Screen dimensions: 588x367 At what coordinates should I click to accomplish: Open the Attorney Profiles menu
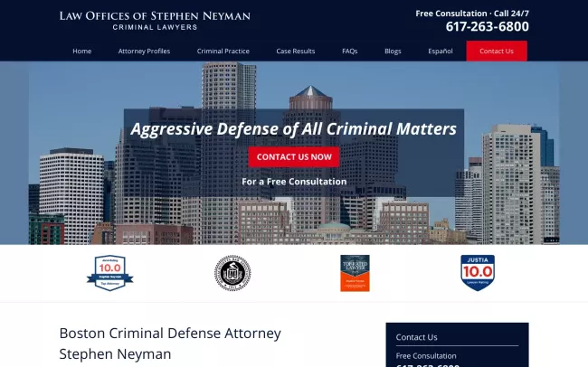pos(144,52)
